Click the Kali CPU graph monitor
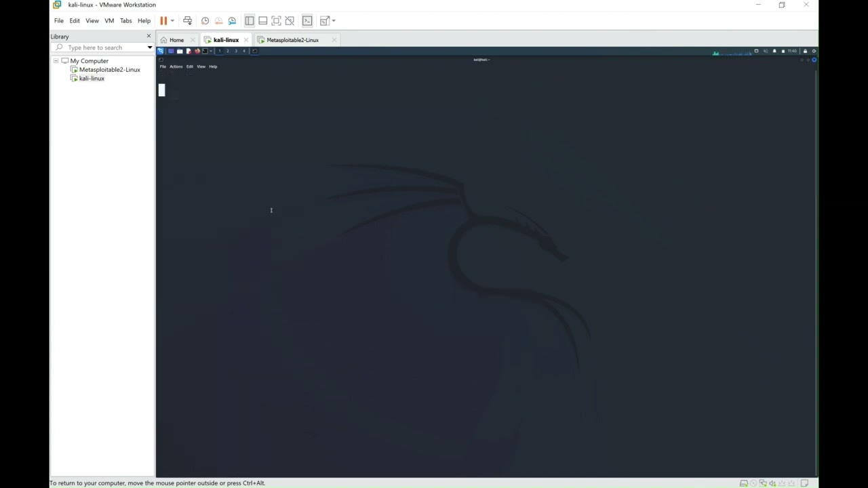 (x=732, y=52)
